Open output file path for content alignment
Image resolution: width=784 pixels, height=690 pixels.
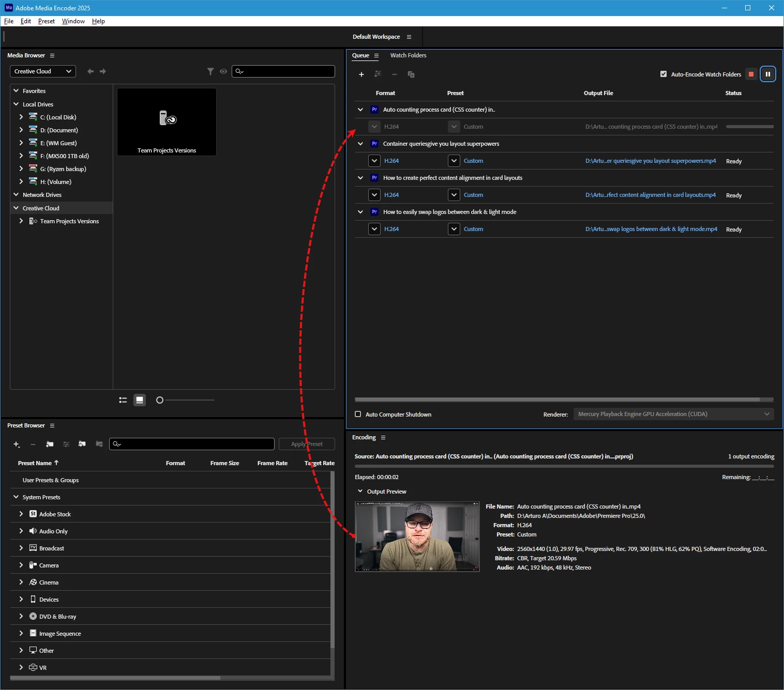pyautogui.click(x=651, y=195)
